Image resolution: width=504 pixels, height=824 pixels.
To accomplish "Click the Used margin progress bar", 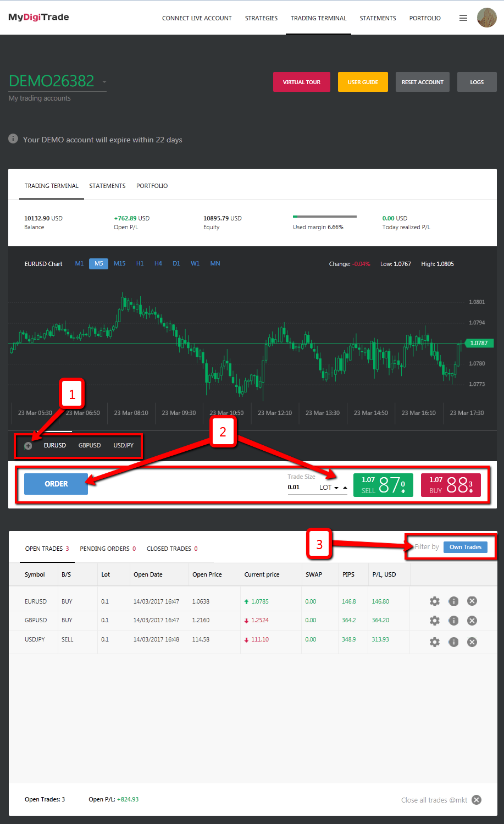I will tap(325, 217).
